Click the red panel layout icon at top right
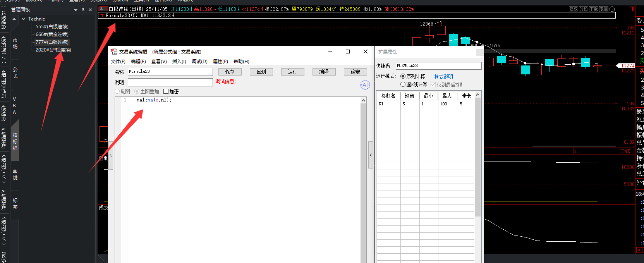 coord(632,9)
